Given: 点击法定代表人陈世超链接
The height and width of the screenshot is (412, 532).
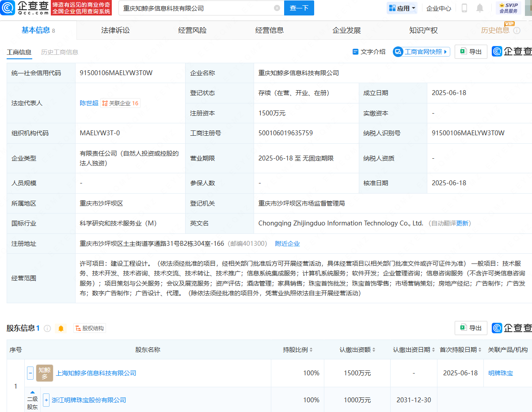Looking at the screenshot, I should 89,103.
